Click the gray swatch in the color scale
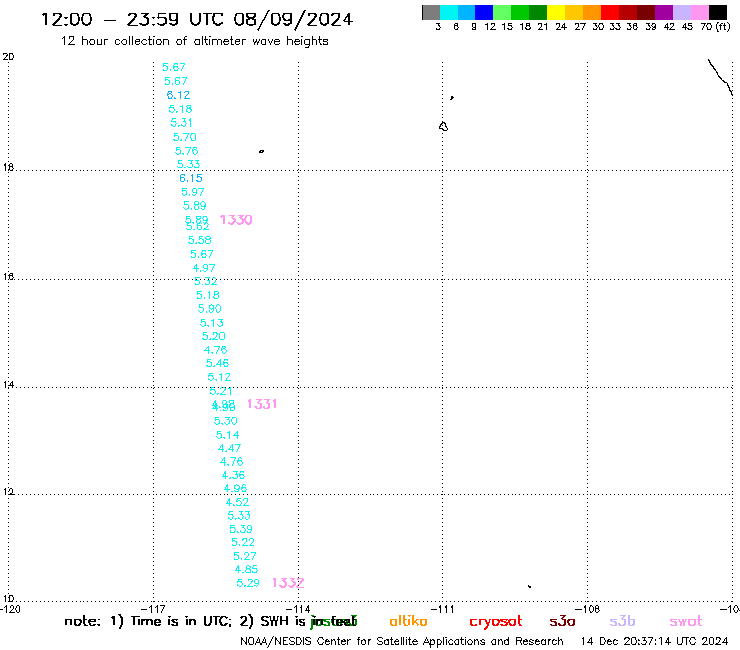 coord(431,12)
